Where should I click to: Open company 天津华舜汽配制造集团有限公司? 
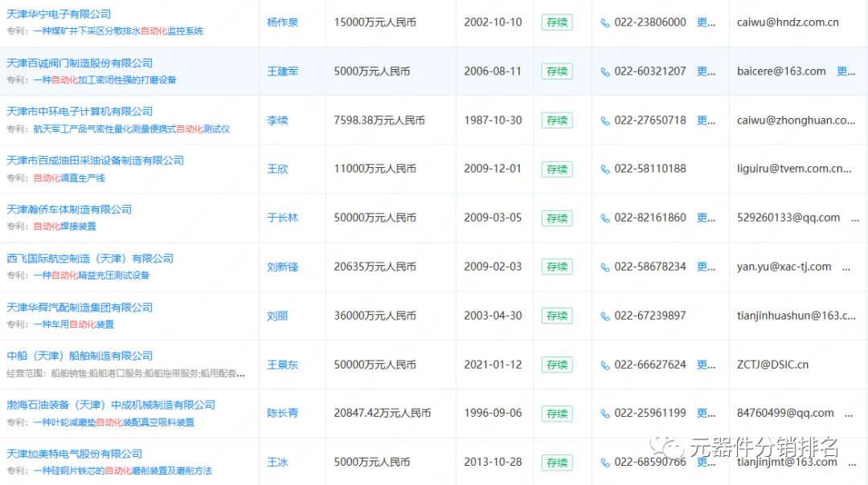click(79, 308)
